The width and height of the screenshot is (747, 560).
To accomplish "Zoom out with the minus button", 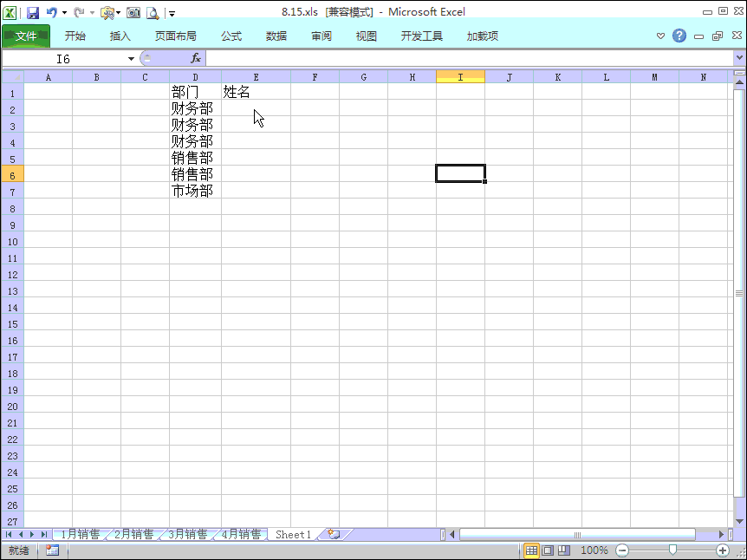I will point(621,550).
